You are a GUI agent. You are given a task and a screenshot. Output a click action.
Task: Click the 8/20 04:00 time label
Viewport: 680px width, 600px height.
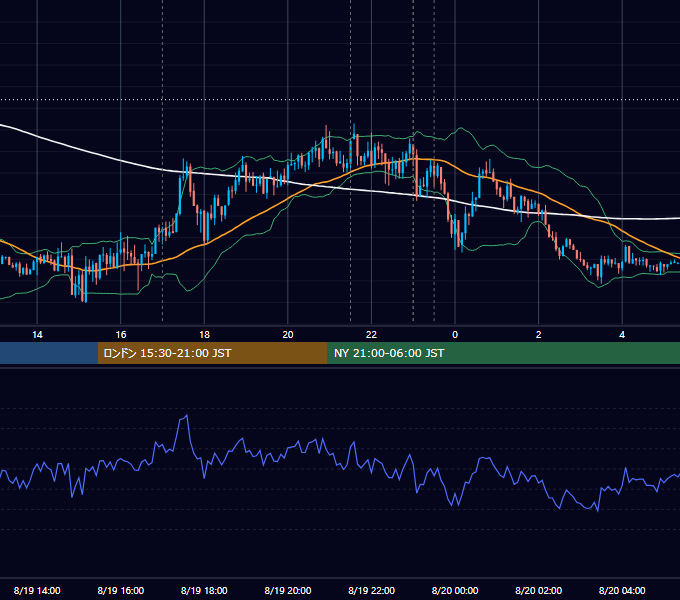click(x=622, y=590)
